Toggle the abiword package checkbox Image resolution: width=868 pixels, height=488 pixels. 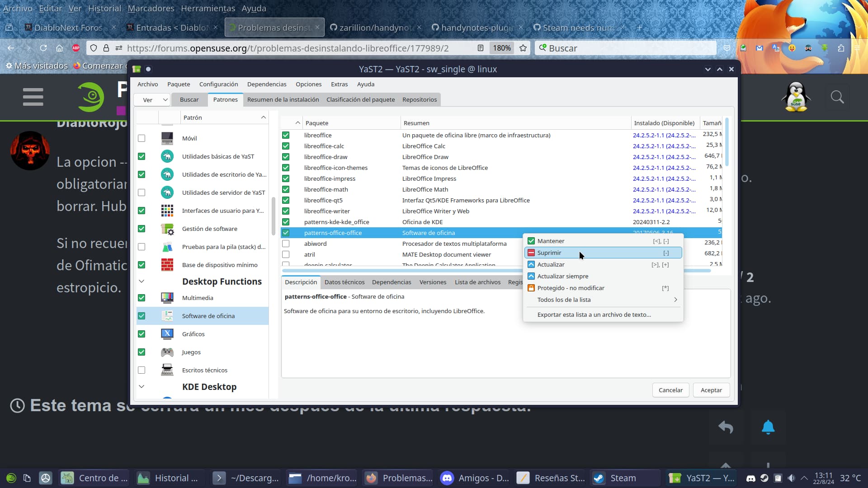[x=286, y=244]
